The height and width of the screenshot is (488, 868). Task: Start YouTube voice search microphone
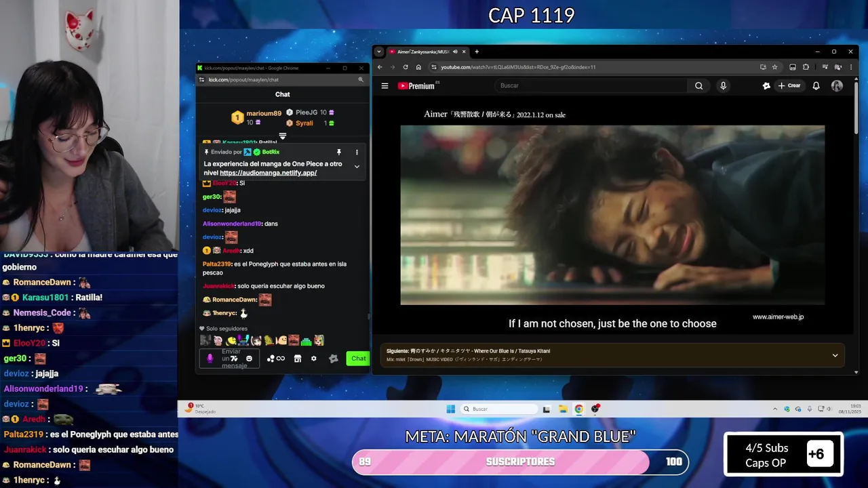point(723,86)
